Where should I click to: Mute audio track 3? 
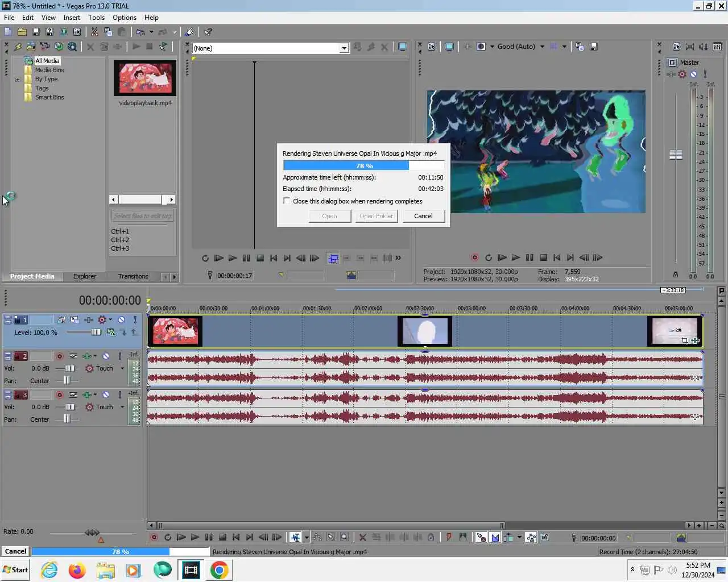coord(106,395)
